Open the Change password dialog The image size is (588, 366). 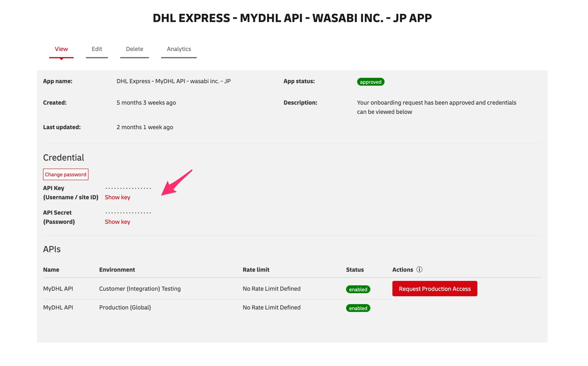[x=65, y=174]
